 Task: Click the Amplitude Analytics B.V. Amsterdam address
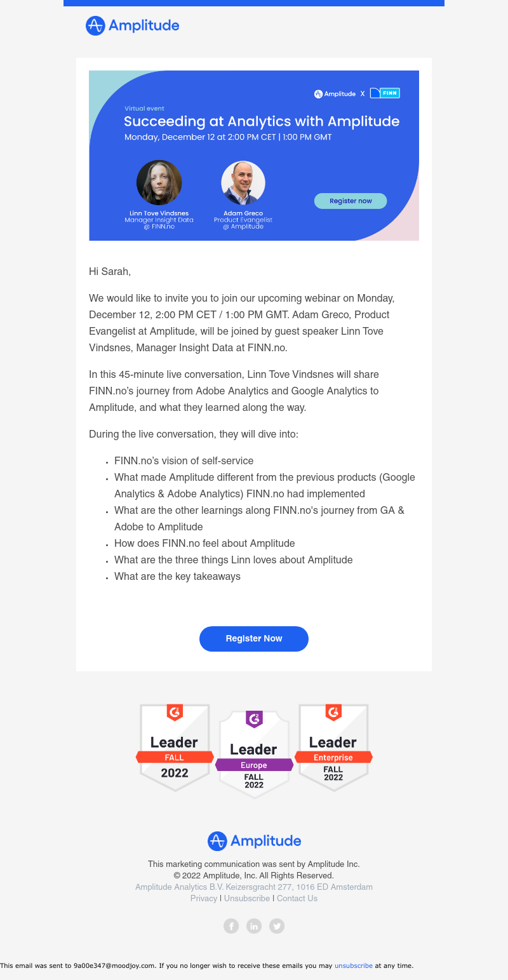click(x=254, y=887)
